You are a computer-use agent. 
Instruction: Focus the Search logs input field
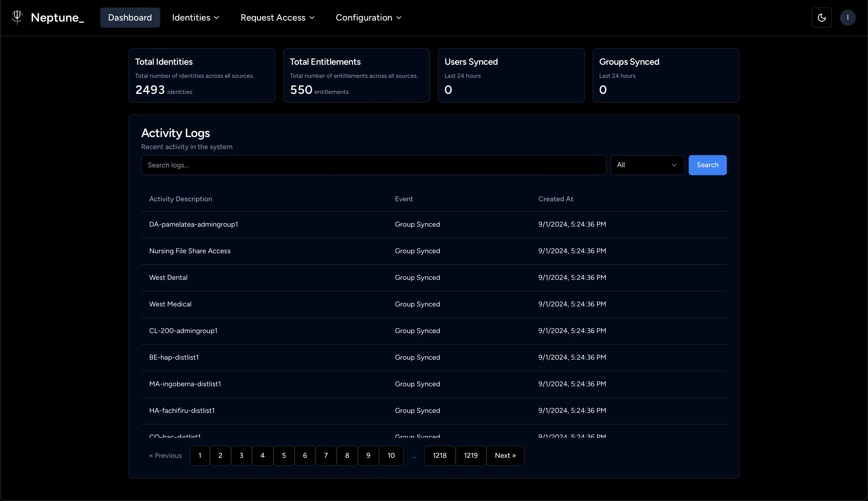click(373, 165)
